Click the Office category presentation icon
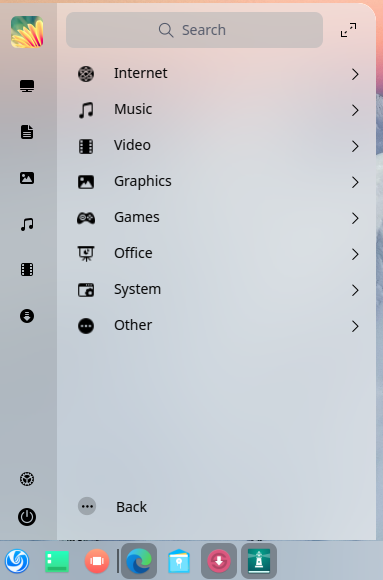Image resolution: width=383 pixels, height=580 pixels. [86, 254]
